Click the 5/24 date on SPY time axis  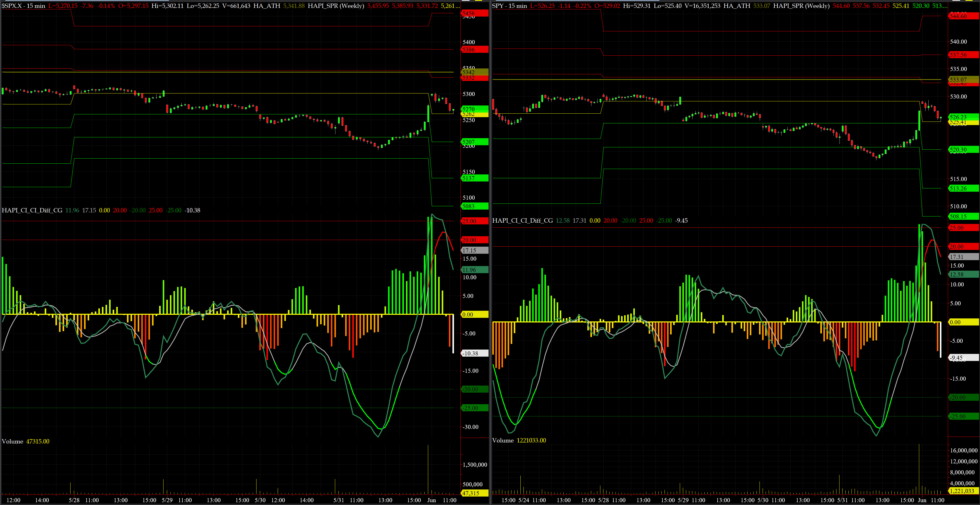tap(523, 500)
